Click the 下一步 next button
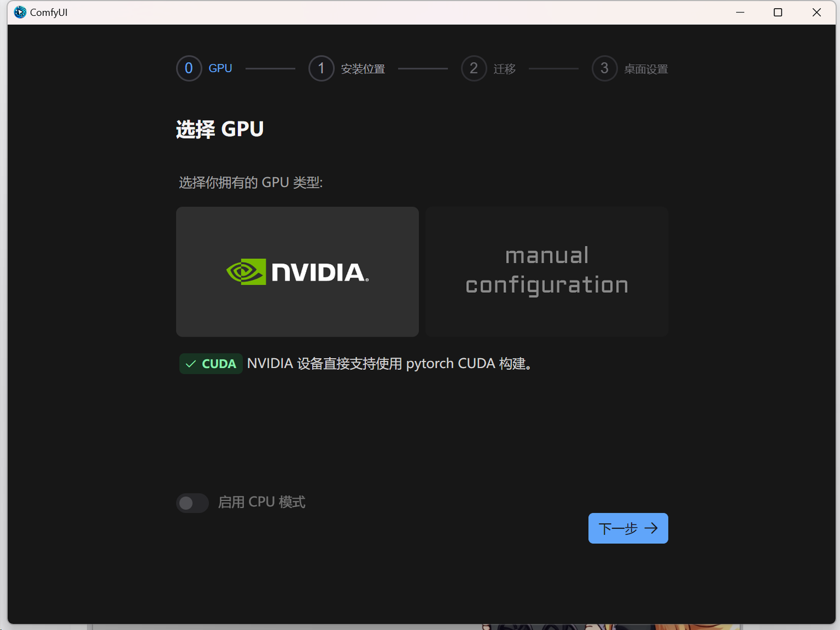This screenshot has height=630, width=840. click(x=628, y=528)
